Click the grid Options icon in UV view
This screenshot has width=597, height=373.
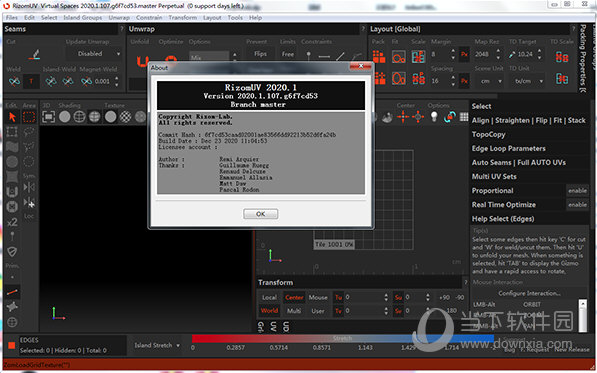tap(464, 117)
